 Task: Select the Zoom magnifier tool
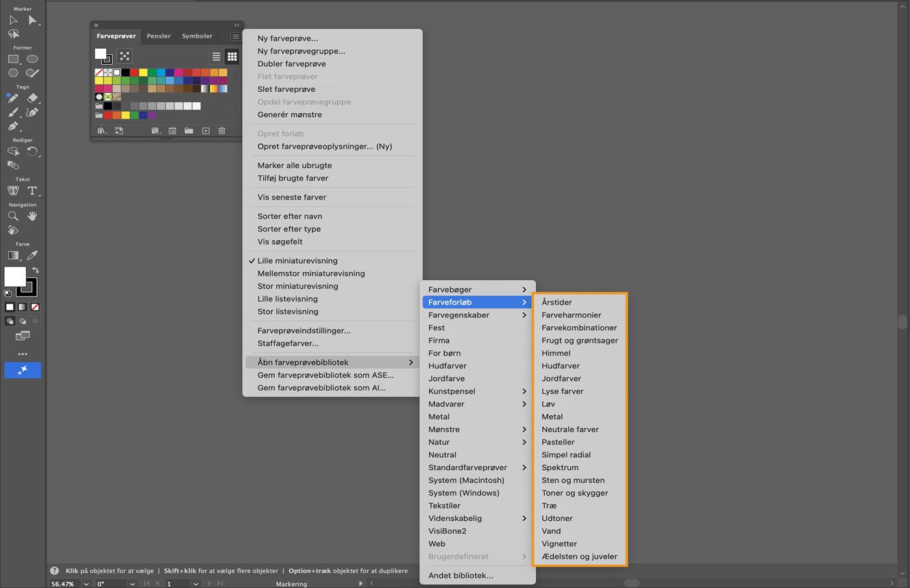pos(13,216)
